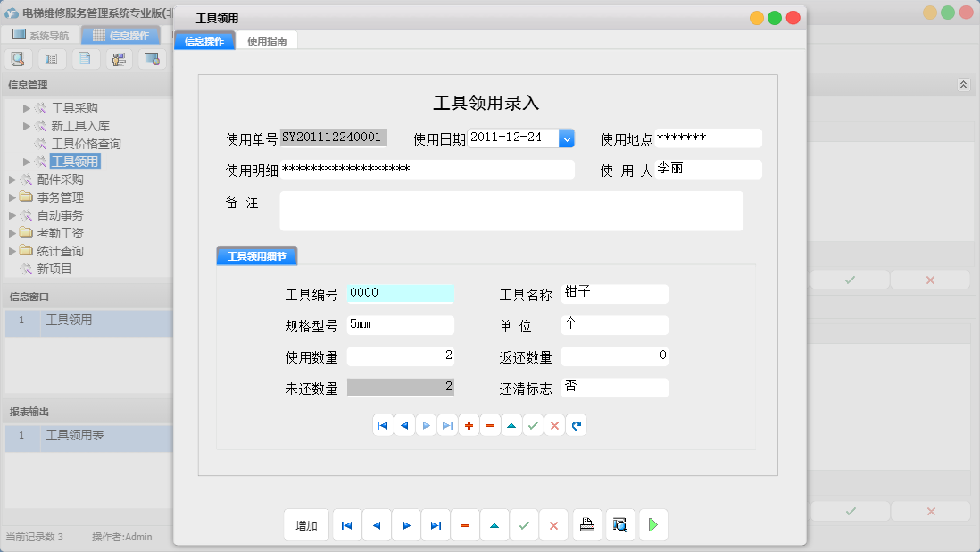Click the print preview icon near bottom right

(619, 525)
